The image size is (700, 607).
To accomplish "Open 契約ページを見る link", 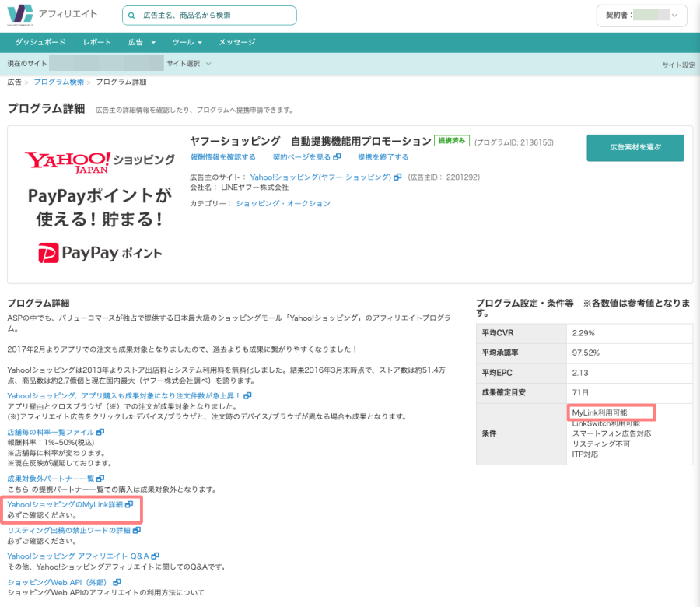I will pos(302,156).
